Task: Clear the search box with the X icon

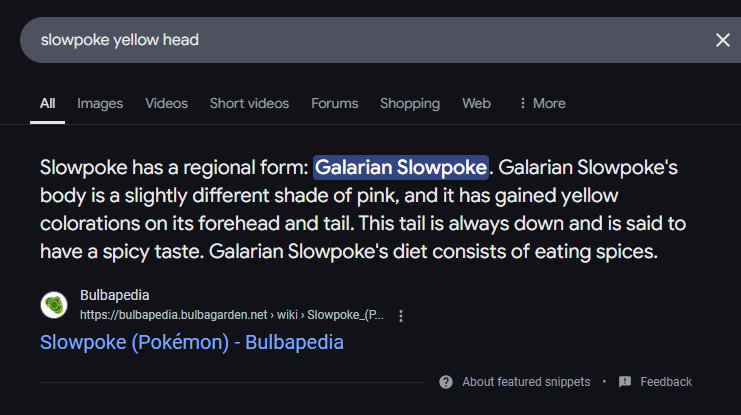Action: click(722, 40)
